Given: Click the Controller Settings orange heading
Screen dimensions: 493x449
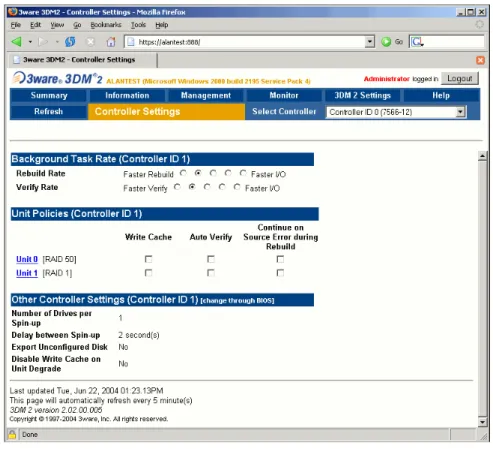Looking at the screenshot, I should point(166,112).
